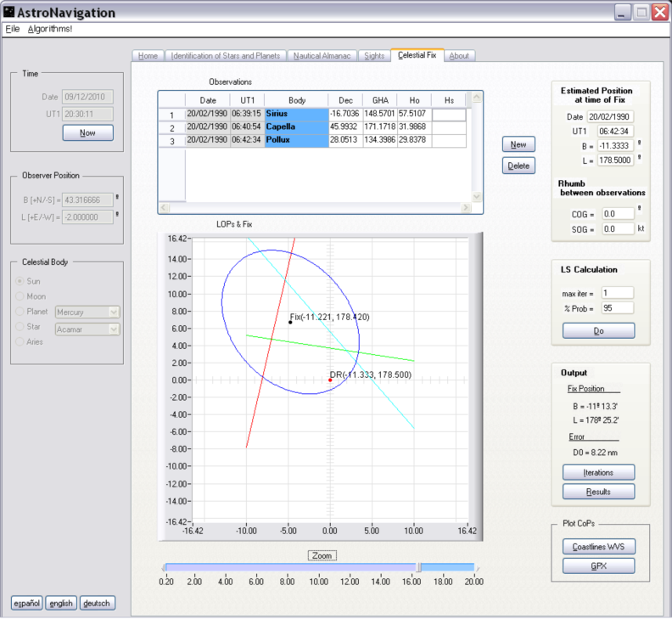The image size is (672, 619).
Task: Switch language to deutsch
Action: click(97, 604)
